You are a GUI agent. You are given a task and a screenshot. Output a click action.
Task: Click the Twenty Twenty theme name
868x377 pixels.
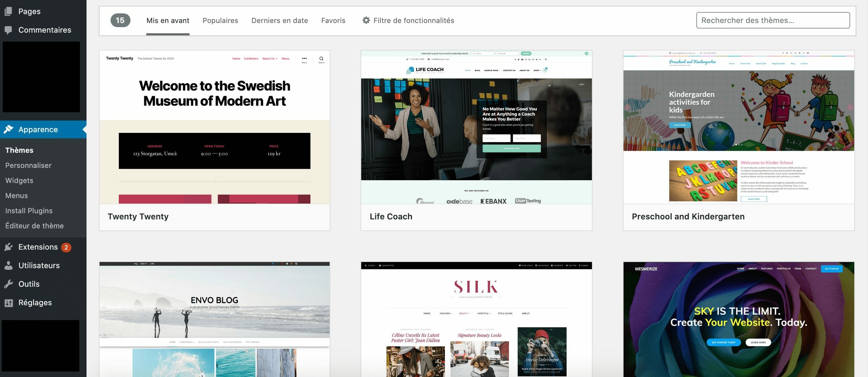coord(138,217)
